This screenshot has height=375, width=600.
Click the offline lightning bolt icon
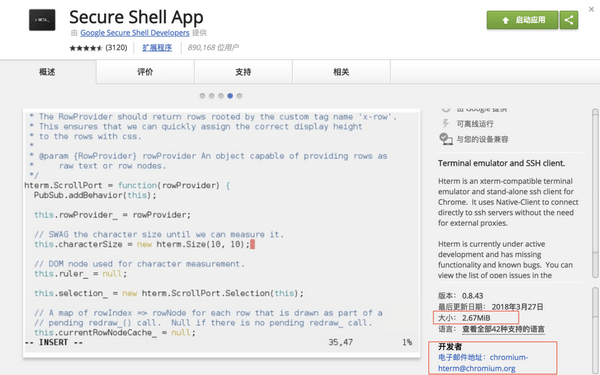click(445, 124)
